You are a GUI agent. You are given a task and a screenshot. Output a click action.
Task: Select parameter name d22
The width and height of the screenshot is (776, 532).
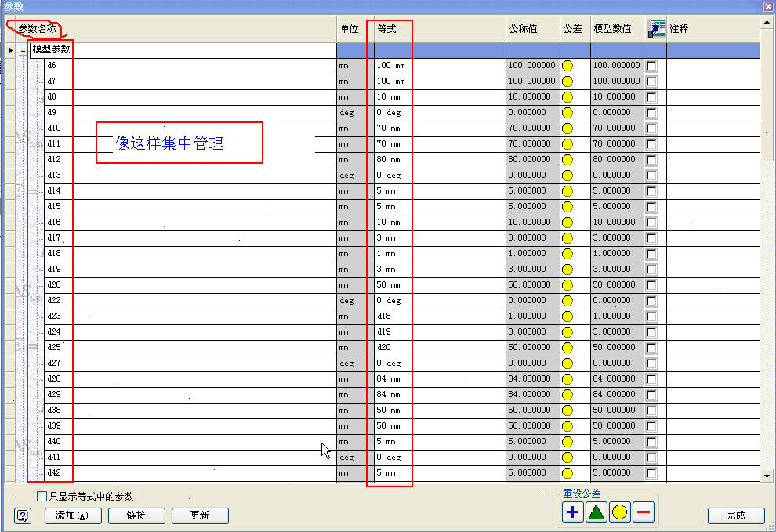click(x=54, y=300)
